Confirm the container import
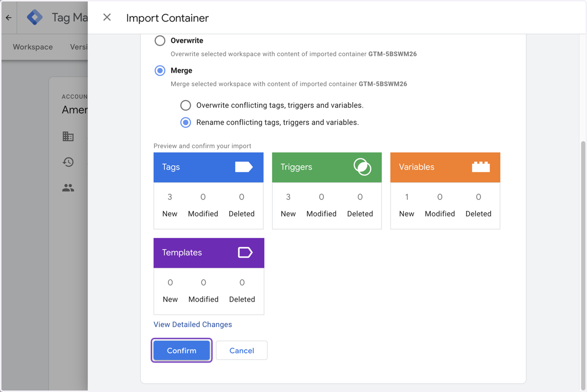 coord(181,350)
